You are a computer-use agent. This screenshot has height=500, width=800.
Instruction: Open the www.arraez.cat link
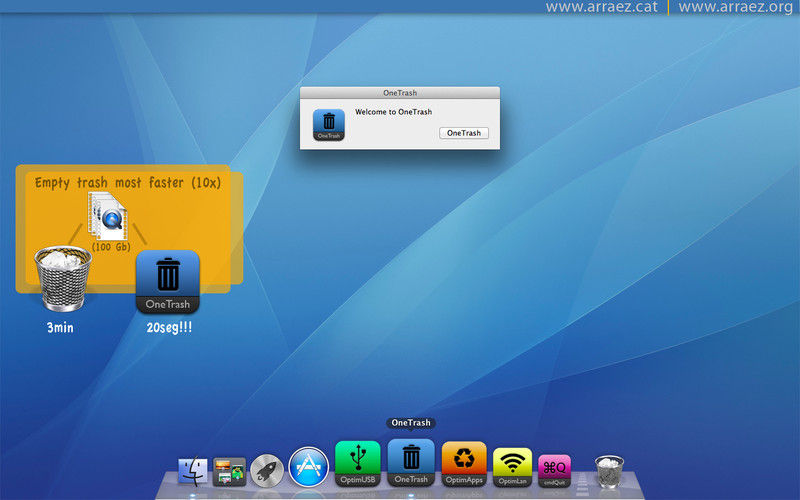click(602, 7)
